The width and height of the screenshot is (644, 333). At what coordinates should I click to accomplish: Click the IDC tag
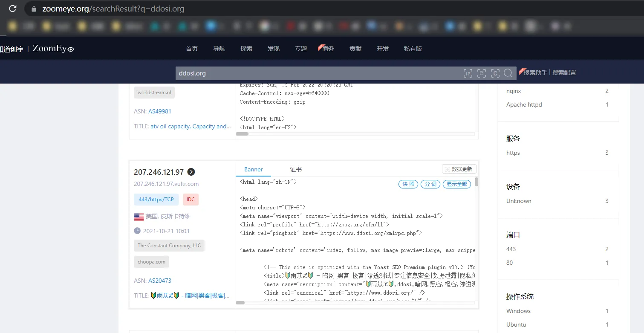pyautogui.click(x=191, y=200)
